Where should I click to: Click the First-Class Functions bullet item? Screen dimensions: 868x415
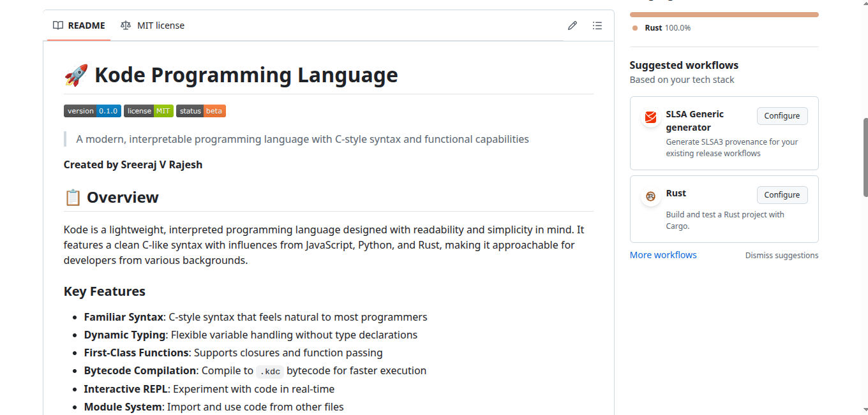(234, 353)
